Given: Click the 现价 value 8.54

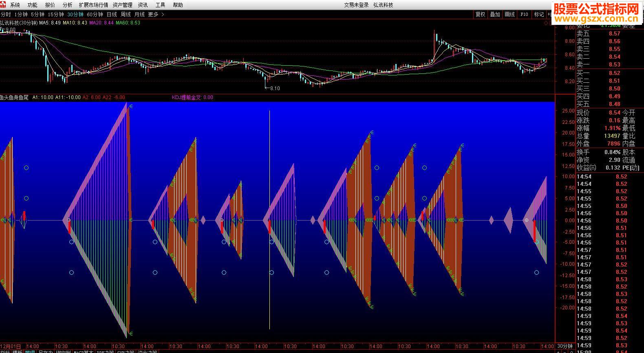Looking at the screenshot, I should pos(615,113).
